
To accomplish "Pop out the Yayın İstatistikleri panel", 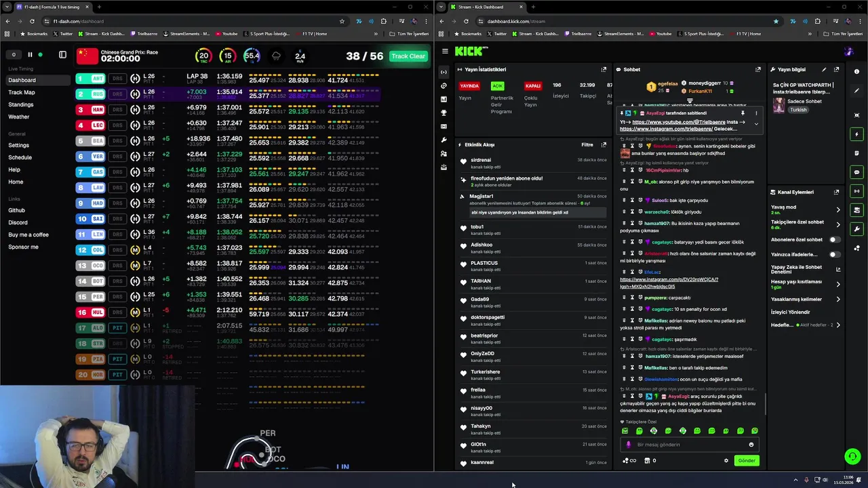I will (604, 69).
